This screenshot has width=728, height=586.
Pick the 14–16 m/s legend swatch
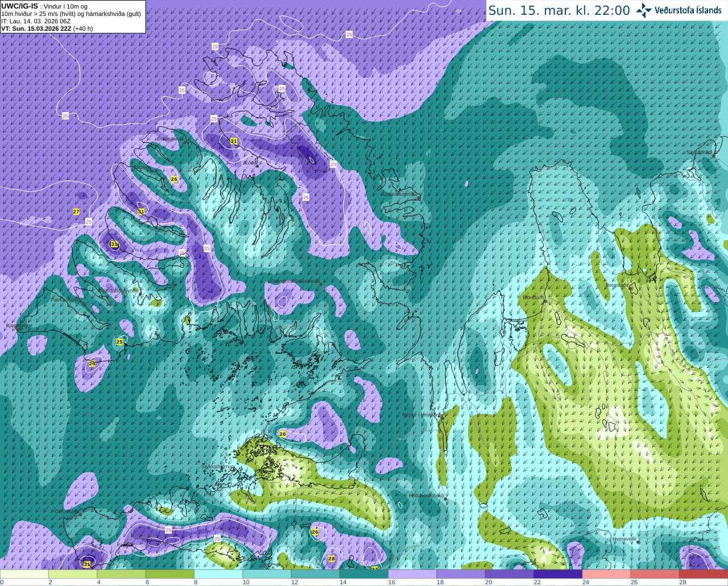pos(364,574)
